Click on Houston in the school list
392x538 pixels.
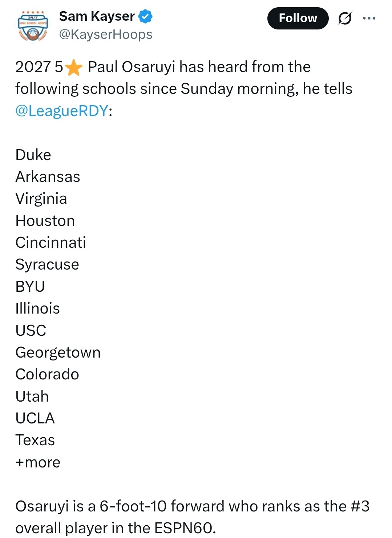tap(45, 221)
